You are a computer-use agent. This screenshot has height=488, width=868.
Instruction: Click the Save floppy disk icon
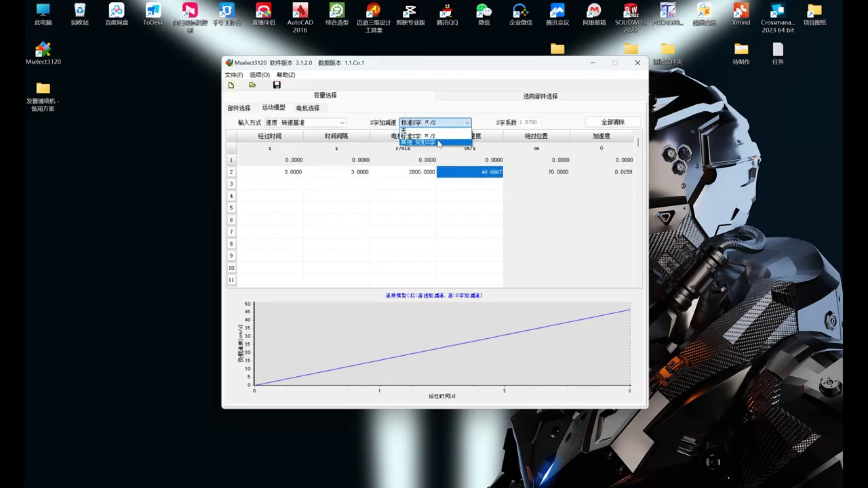click(277, 85)
